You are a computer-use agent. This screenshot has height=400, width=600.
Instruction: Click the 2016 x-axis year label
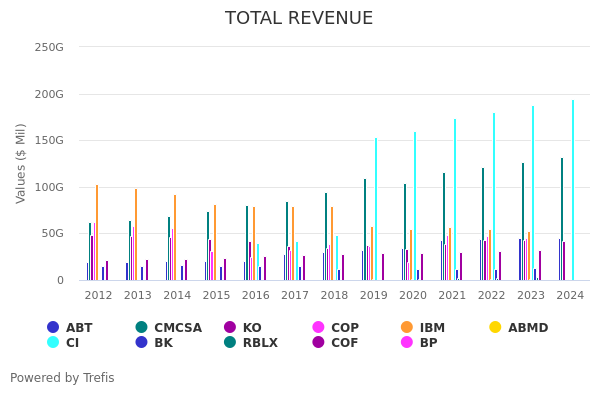(256, 296)
